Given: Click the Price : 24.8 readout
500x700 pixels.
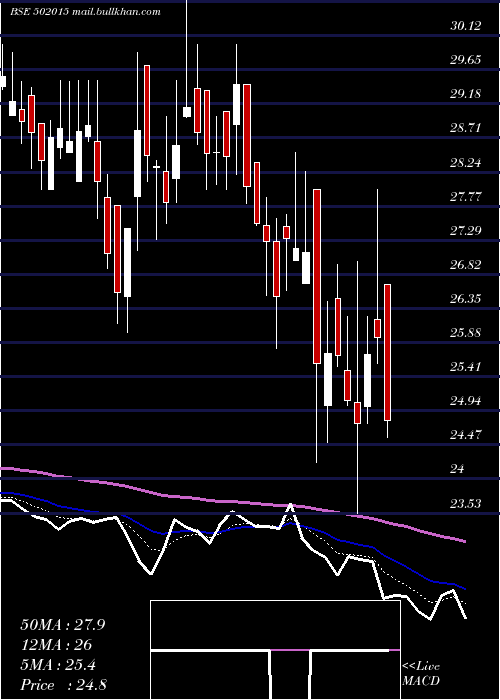Looking at the screenshot, I should click(63, 685).
